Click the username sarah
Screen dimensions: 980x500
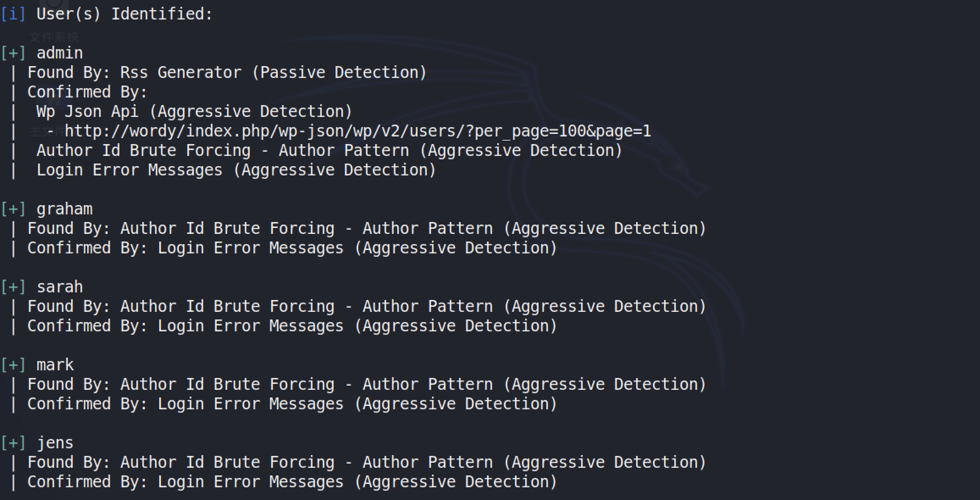(60, 287)
